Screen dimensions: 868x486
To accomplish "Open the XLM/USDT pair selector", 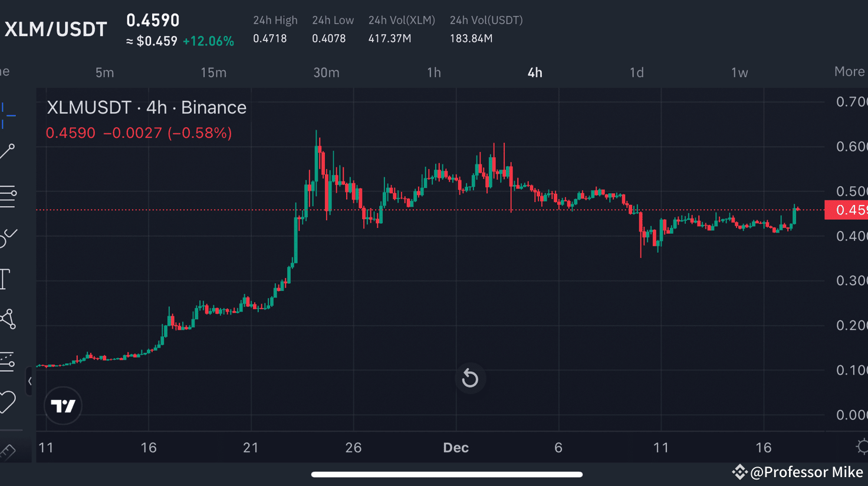I will 56,29.
